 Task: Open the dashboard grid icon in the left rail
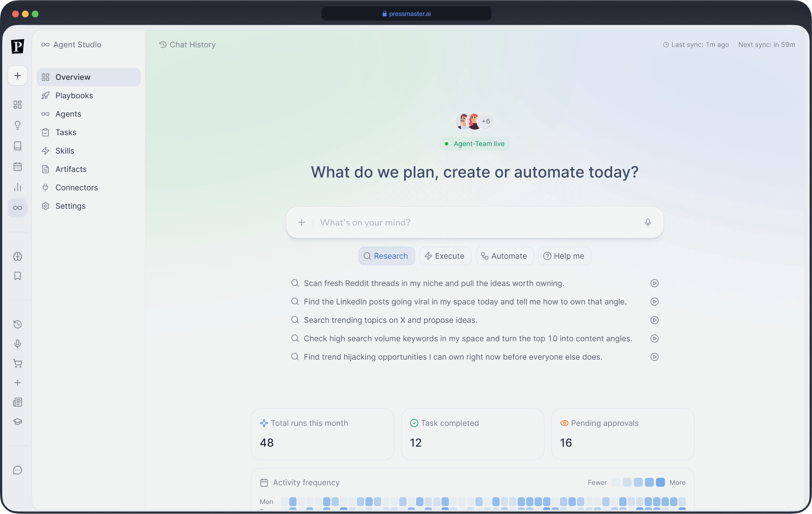pyautogui.click(x=18, y=105)
